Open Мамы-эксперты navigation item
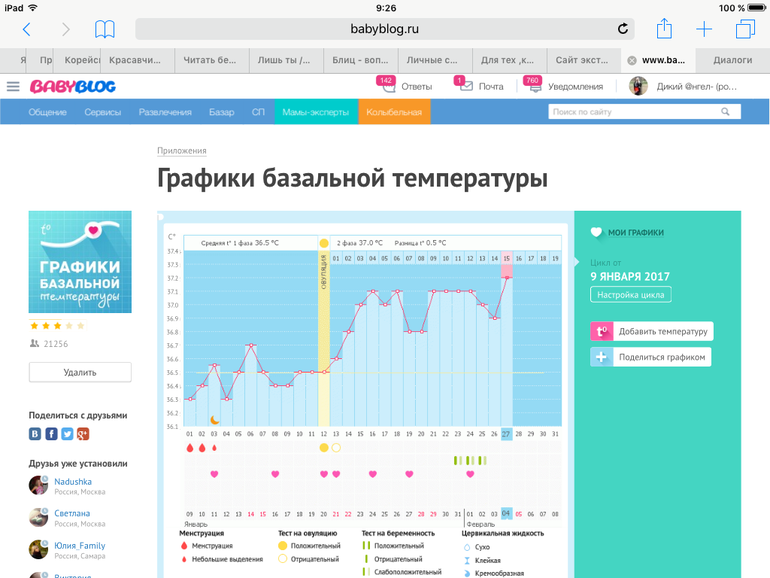 point(316,112)
